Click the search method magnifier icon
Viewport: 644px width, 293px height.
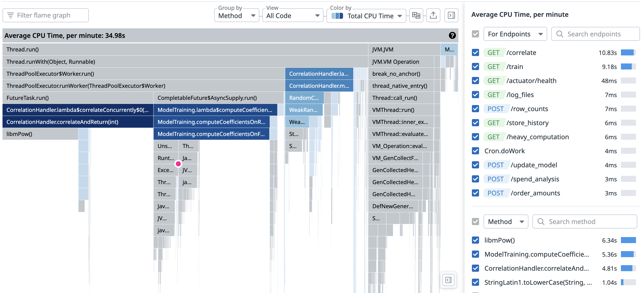pyautogui.click(x=541, y=222)
